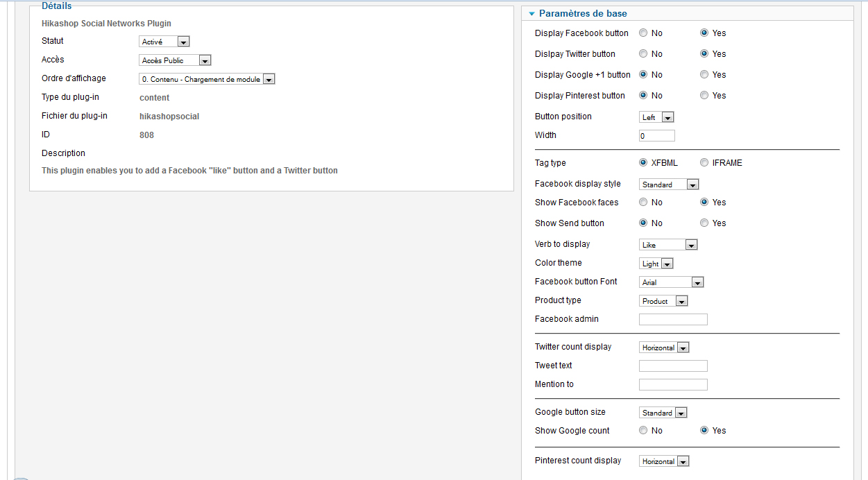This screenshot has height=480, width=868.
Task: Choose XFBML tag type
Action: click(643, 162)
